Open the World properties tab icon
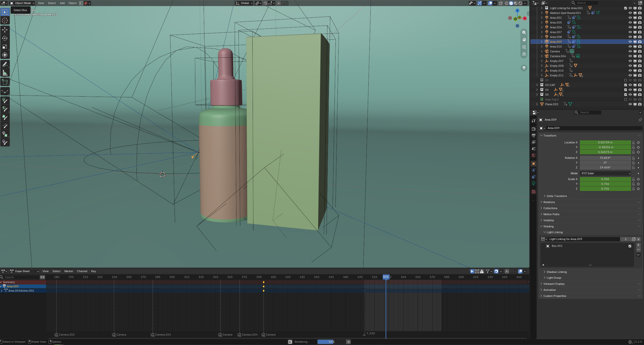 [533, 155]
